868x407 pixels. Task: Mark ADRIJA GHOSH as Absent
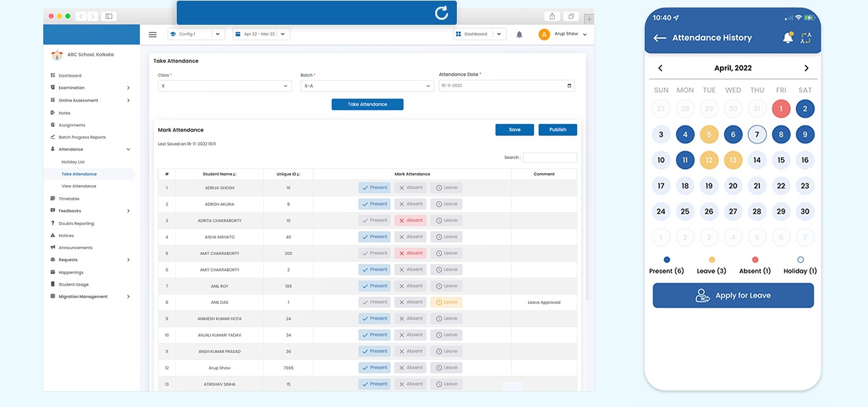410,188
